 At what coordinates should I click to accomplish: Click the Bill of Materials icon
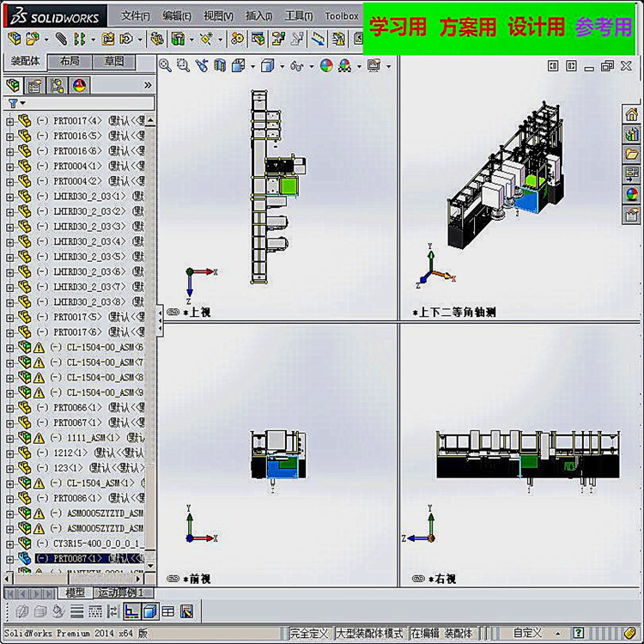pyautogui.click(x=258, y=39)
